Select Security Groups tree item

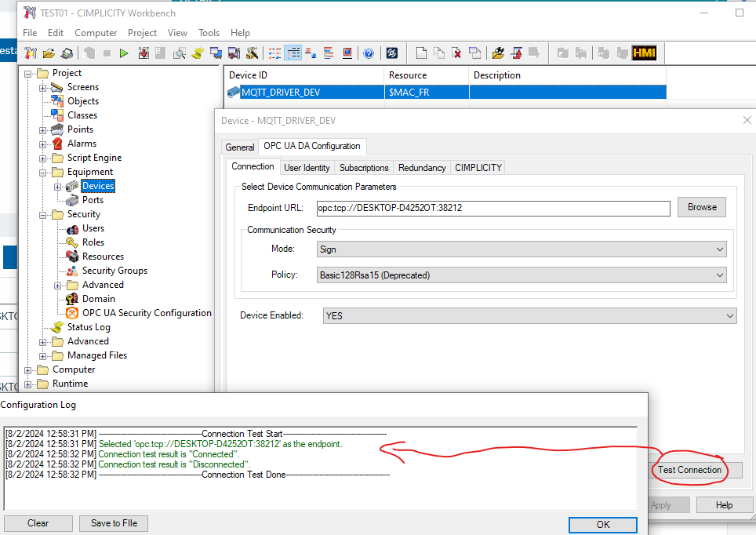pyautogui.click(x=114, y=271)
